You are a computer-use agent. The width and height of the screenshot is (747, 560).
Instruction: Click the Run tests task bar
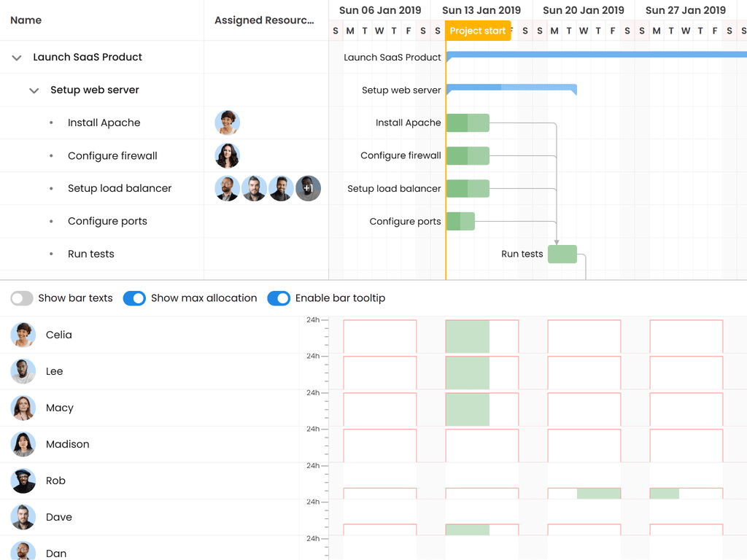click(x=562, y=254)
